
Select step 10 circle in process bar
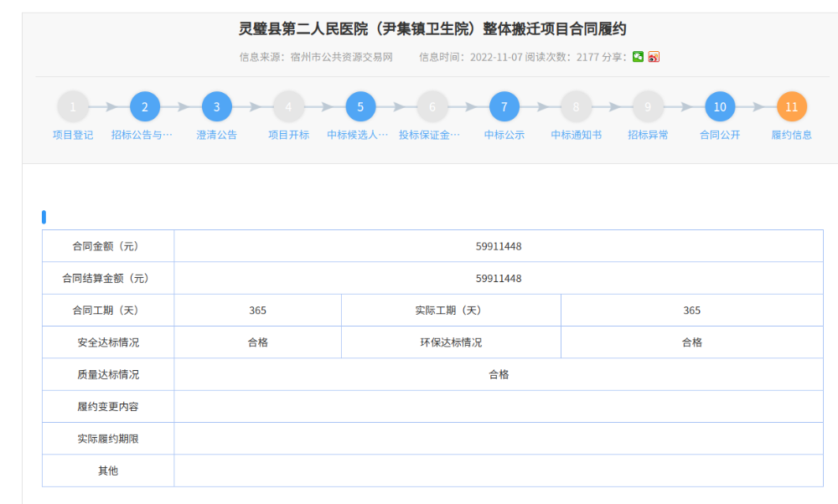tap(720, 107)
